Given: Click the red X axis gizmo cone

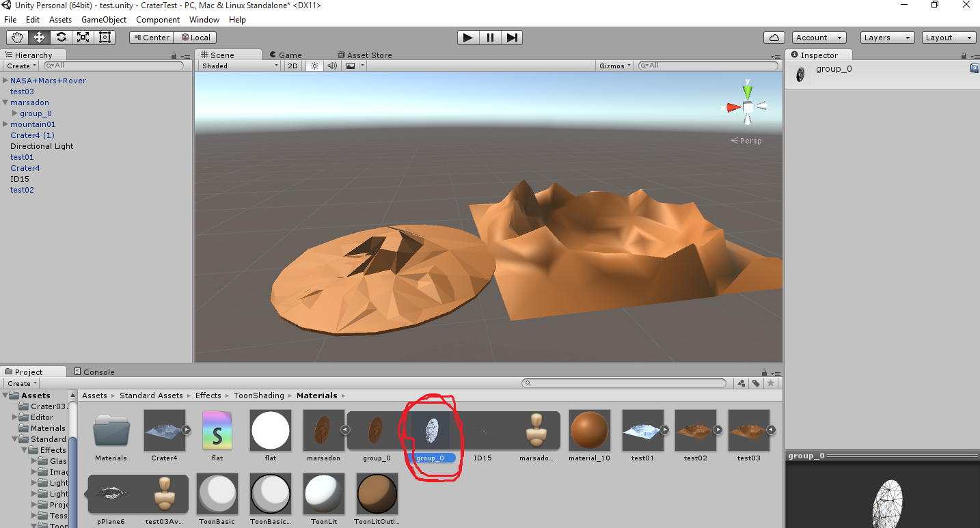Looking at the screenshot, I should tap(733, 107).
